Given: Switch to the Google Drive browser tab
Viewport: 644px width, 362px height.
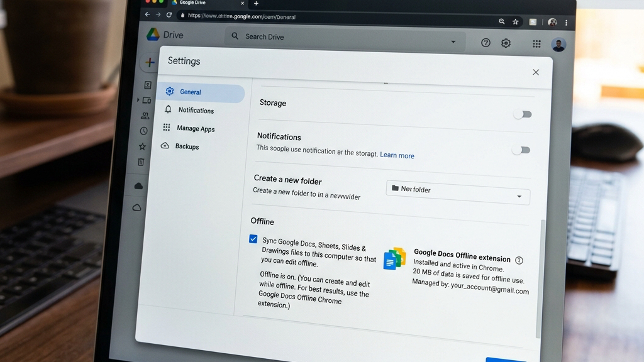Looking at the screenshot, I should click(208, 3).
